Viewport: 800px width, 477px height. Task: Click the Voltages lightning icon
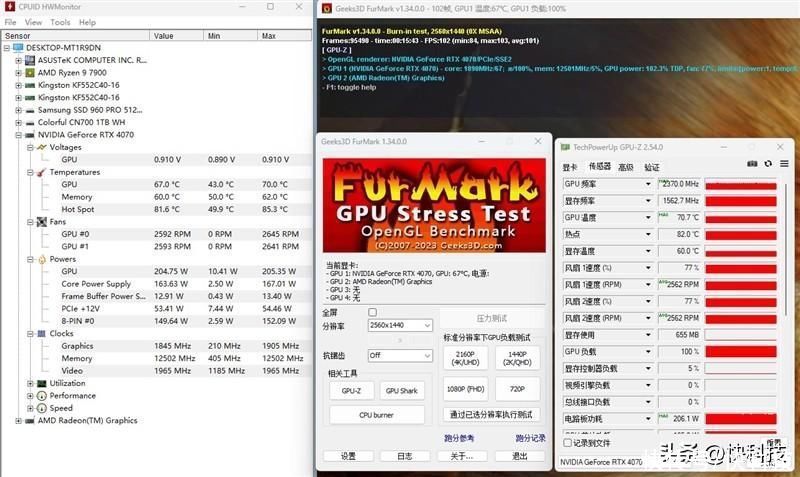(x=42, y=147)
